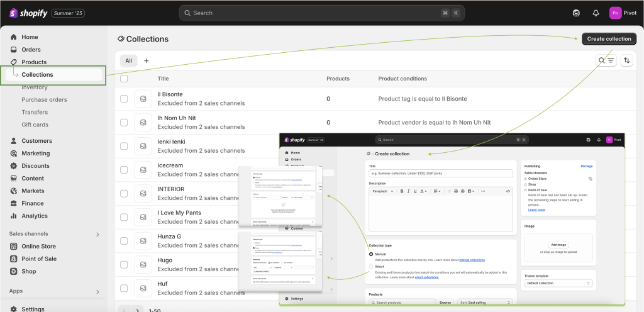
Task: Open Content in the main sidebar
Action: [33, 178]
